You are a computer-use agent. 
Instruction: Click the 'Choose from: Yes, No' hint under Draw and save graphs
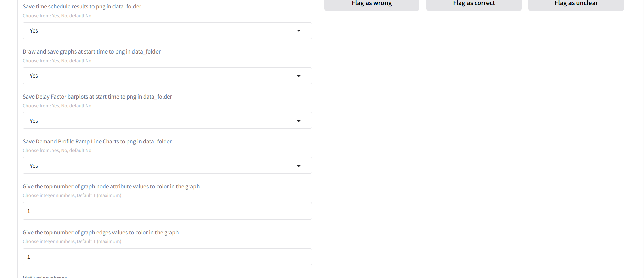click(57, 61)
